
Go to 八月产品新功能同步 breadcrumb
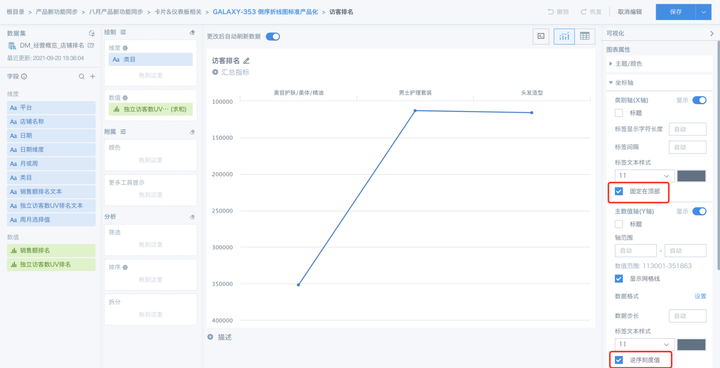click(x=116, y=12)
